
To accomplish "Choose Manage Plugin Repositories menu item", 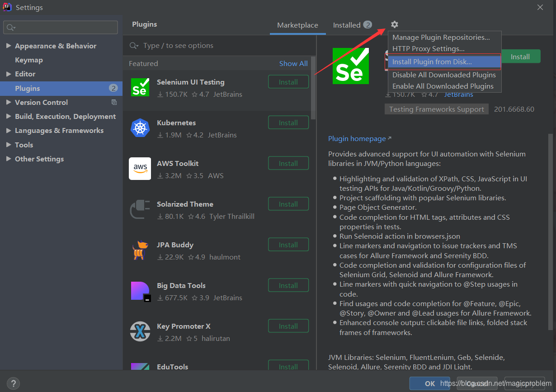I will tap(444, 38).
